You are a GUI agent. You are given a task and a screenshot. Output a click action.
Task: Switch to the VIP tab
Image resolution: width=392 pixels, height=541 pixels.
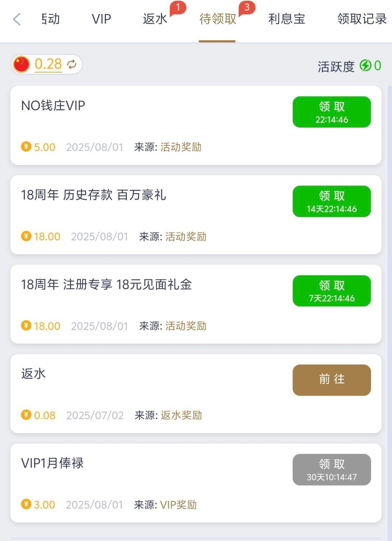(x=101, y=19)
